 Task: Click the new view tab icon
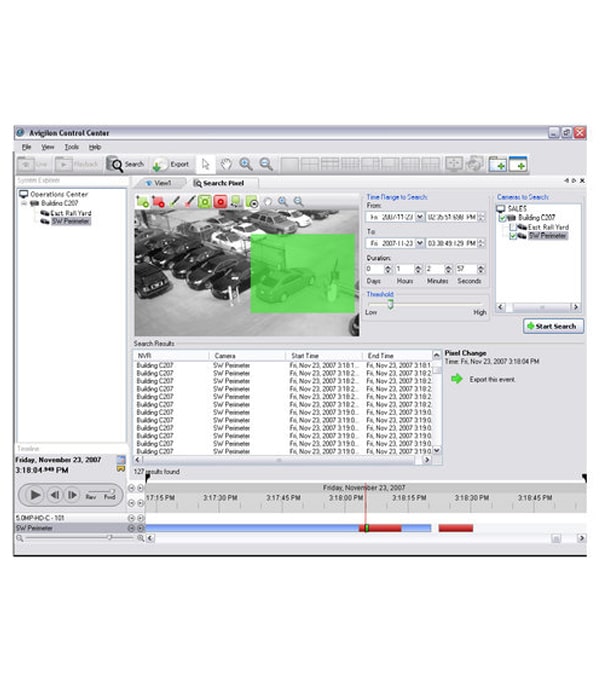tap(497, 164)
